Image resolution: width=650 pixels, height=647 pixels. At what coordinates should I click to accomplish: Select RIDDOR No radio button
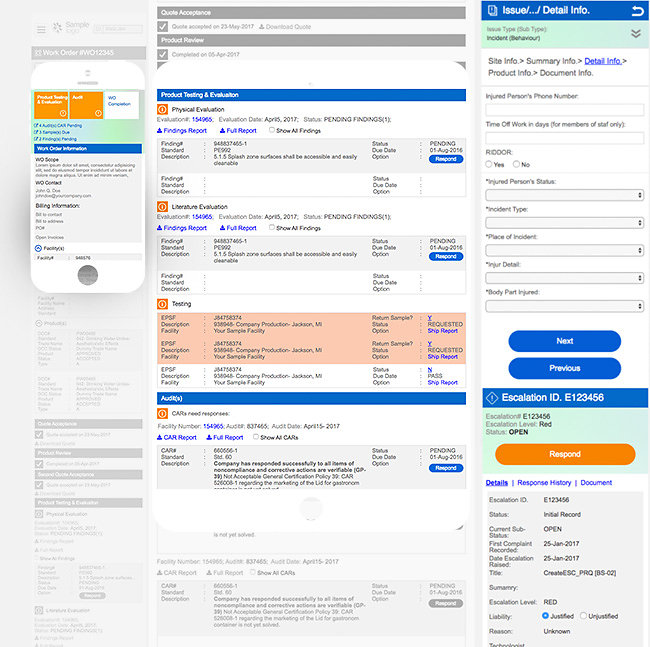516,164
